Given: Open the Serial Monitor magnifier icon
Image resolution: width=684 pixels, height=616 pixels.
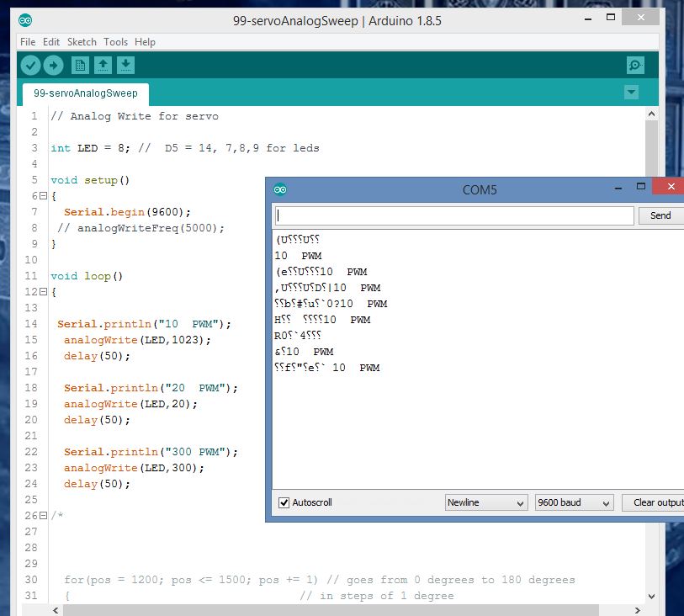Looking at the screenshot, I should tap(636, 64).
